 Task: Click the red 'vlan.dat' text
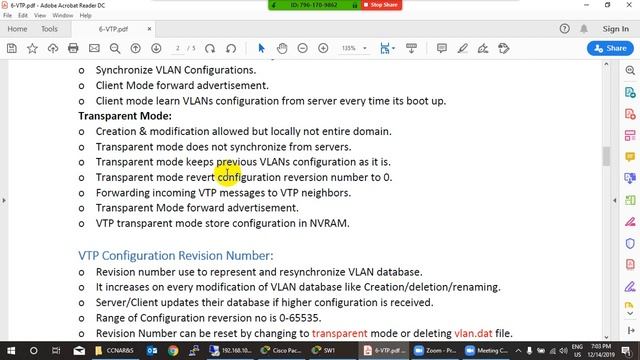pos(473,333)
